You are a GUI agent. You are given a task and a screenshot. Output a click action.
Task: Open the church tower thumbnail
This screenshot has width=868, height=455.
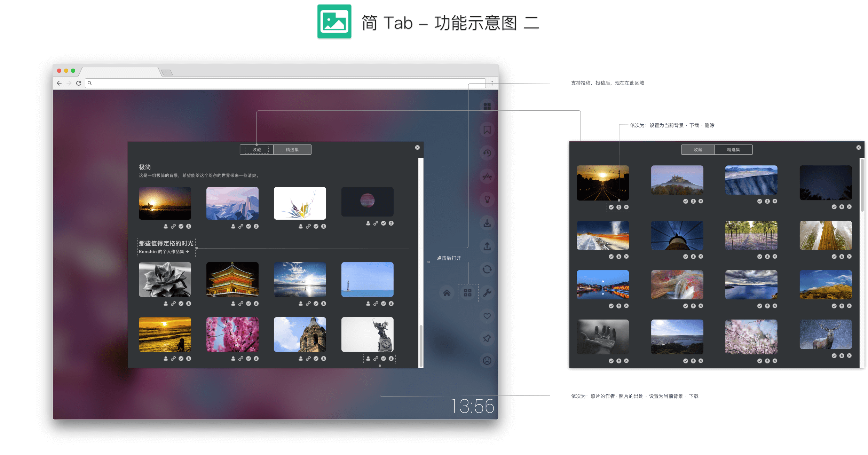pos(300,335)
